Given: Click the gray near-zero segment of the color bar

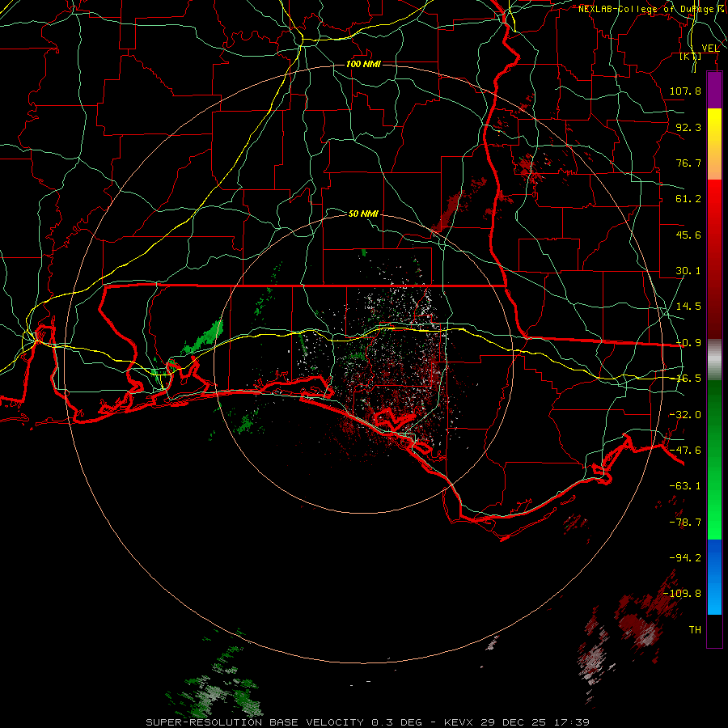Looking at the screenshot, I should [714, 360].
